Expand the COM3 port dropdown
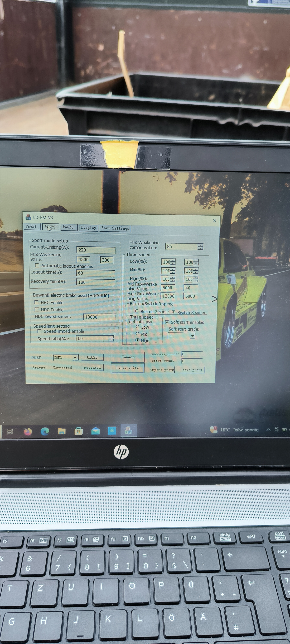The width and height of the screenshot is (290, 644). (x=75, y=357)
